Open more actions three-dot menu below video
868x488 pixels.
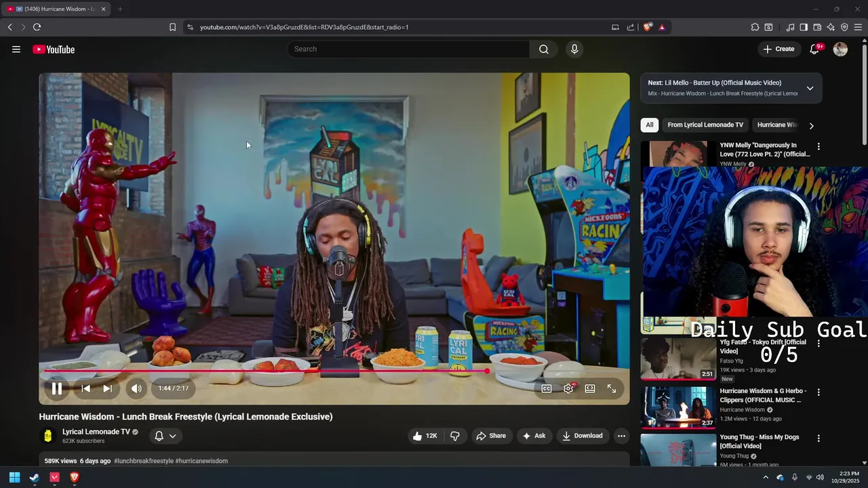(x=621, y=436)
